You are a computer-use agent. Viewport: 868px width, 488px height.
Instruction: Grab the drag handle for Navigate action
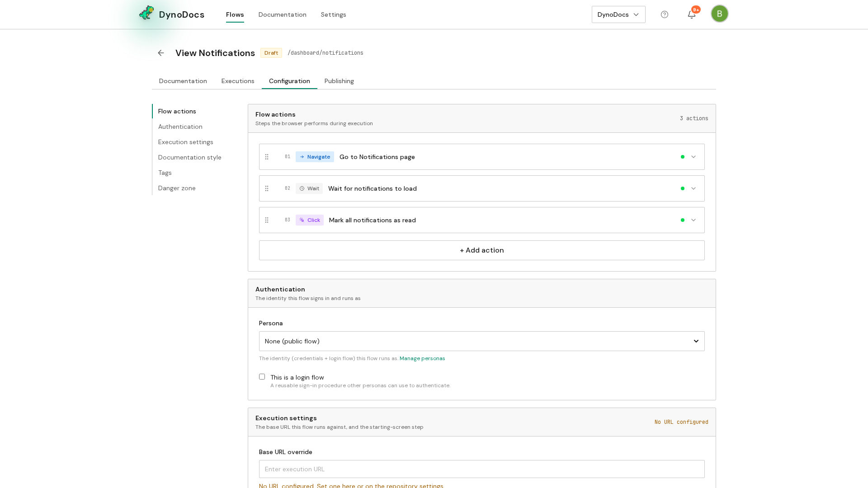[267, 157]
